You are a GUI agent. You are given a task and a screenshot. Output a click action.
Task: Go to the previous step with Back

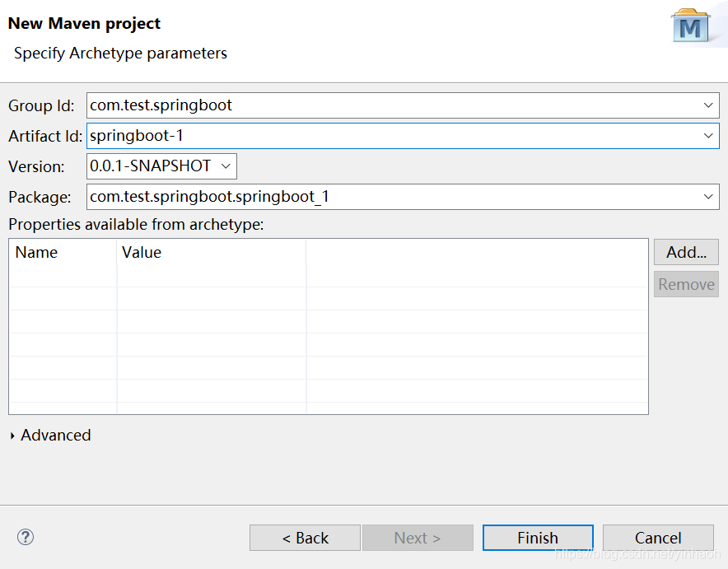click(x=305, y=538)
